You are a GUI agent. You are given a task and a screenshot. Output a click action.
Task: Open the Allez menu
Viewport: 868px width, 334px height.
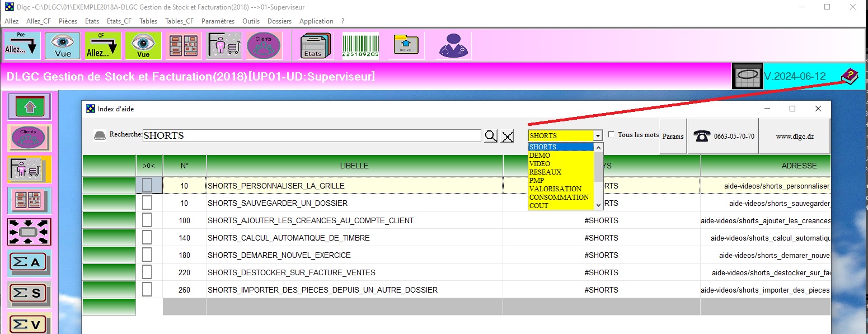point(11,21)
